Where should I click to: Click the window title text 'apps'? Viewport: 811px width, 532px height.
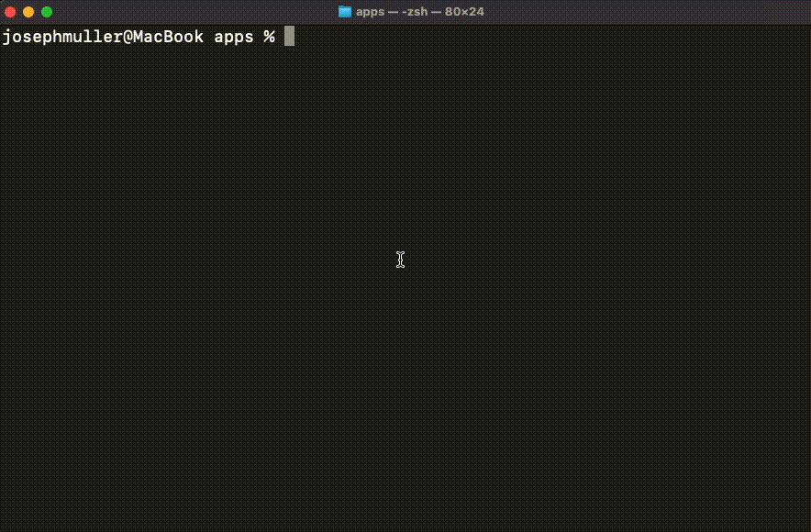coord(370,12)
